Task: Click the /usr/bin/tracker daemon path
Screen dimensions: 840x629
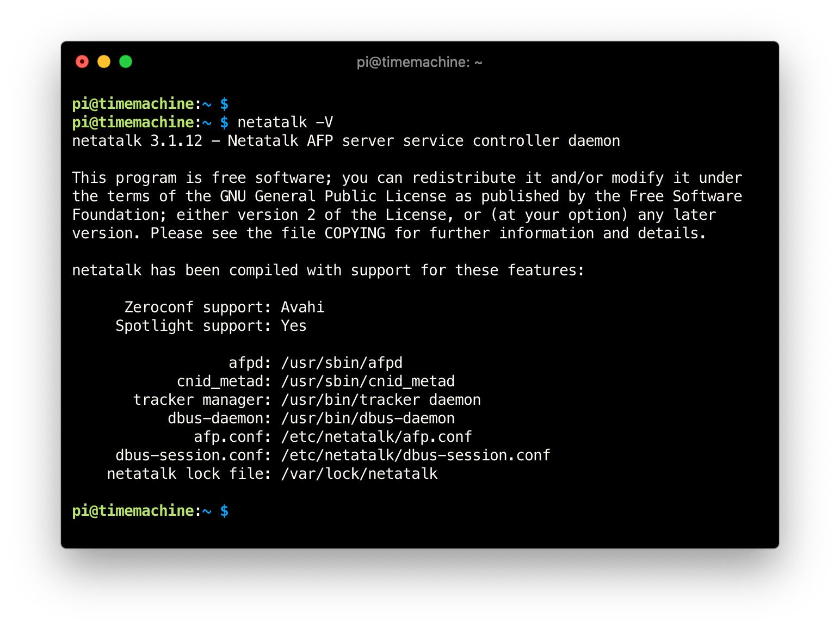Action: point(380,399)
